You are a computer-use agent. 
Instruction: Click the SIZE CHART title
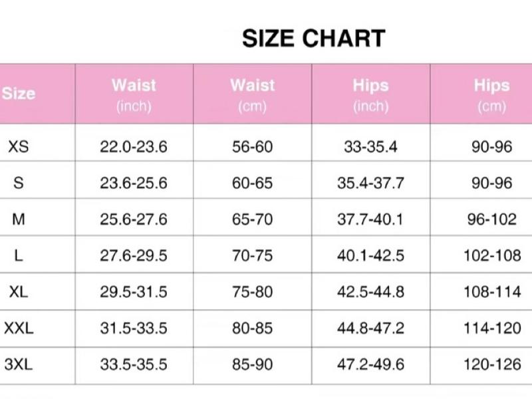[x=313, y=39]
